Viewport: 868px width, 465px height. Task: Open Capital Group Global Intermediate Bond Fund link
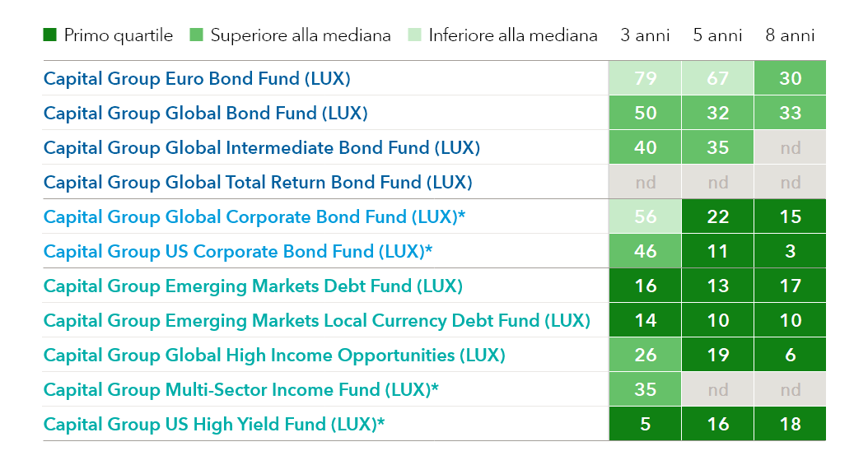(x=261, y=147)
